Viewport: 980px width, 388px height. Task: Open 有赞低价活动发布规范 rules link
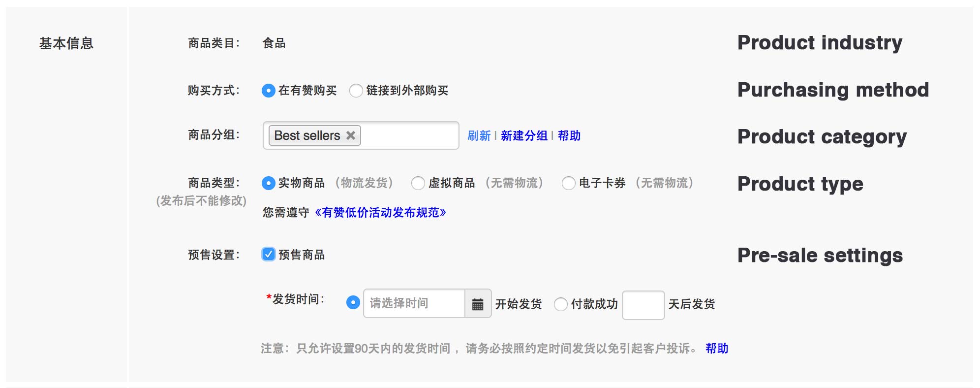tap(380, 212)
